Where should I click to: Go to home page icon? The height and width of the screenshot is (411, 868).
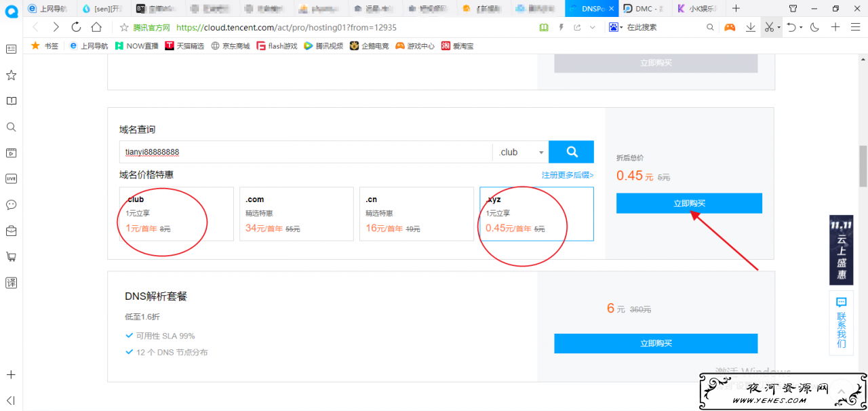[96, 27]
